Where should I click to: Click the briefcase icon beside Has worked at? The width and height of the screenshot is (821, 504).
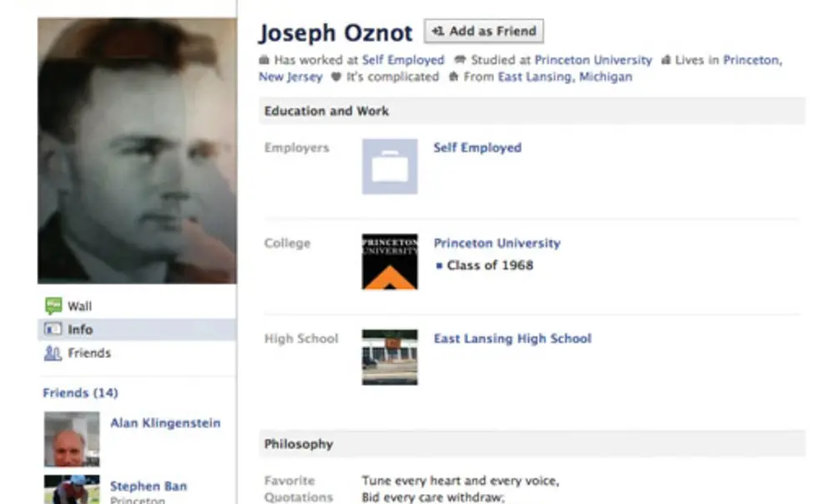265,59
